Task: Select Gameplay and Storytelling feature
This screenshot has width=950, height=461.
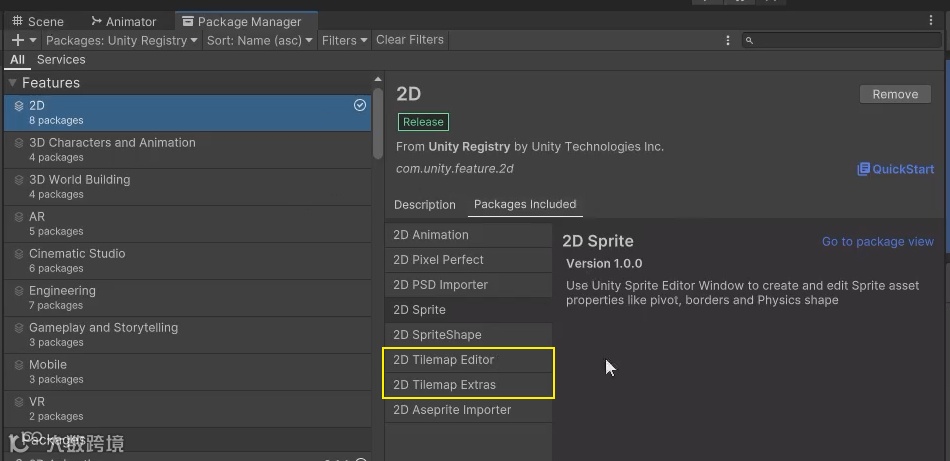Action: [188, 334]
